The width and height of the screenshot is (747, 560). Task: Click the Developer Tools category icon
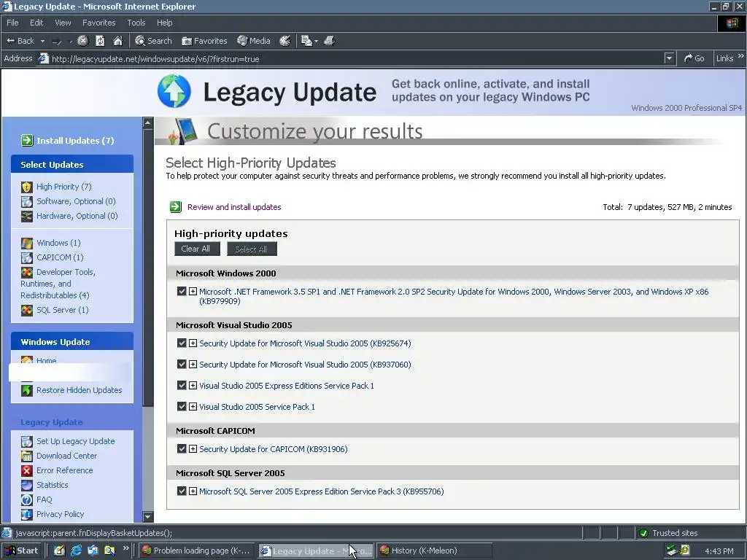tap(27, 273)
